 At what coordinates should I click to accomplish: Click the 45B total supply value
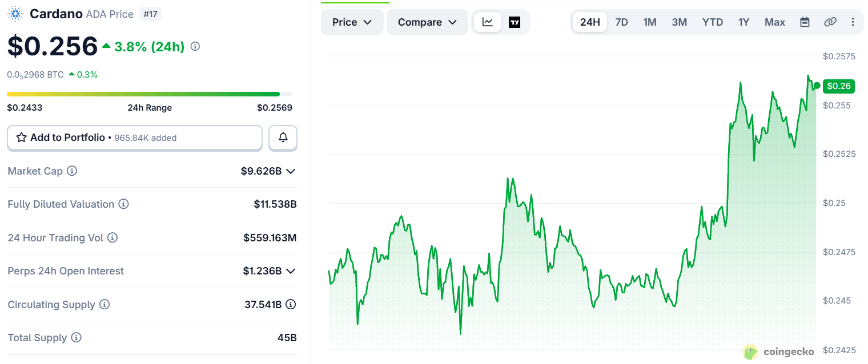(287, 338)
